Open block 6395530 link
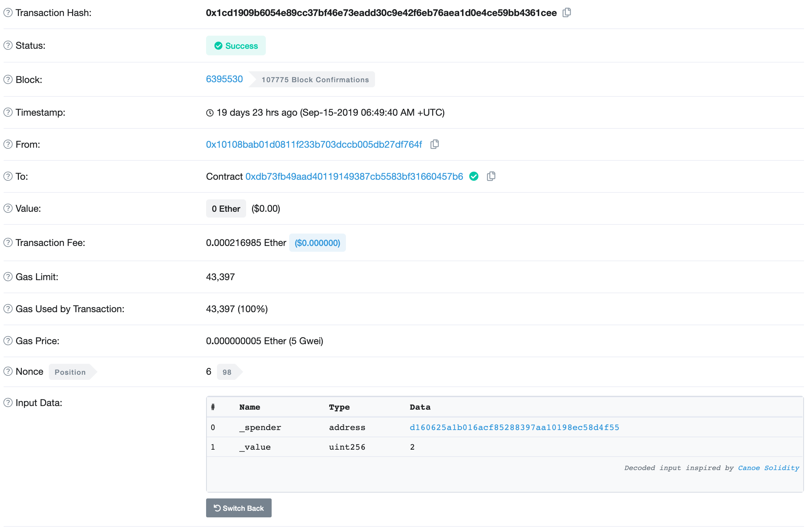This screenshot has height=529, width=812. (224, 79)
